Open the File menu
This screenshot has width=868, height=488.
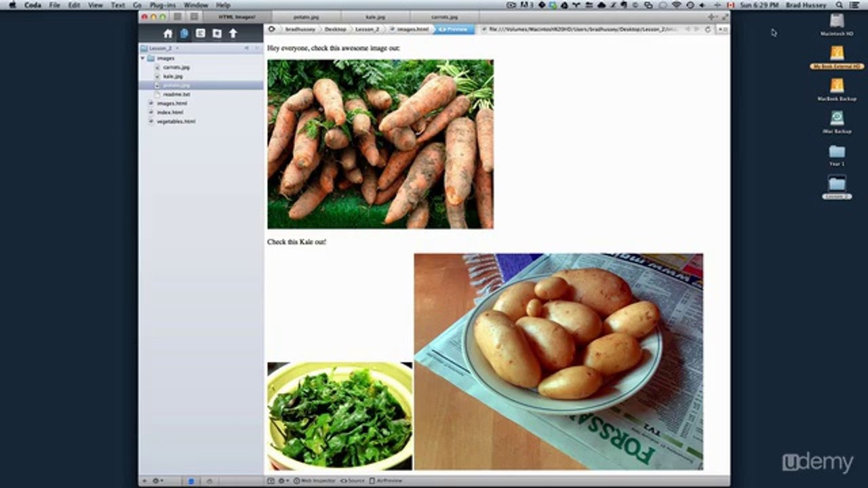click(55, 5)
